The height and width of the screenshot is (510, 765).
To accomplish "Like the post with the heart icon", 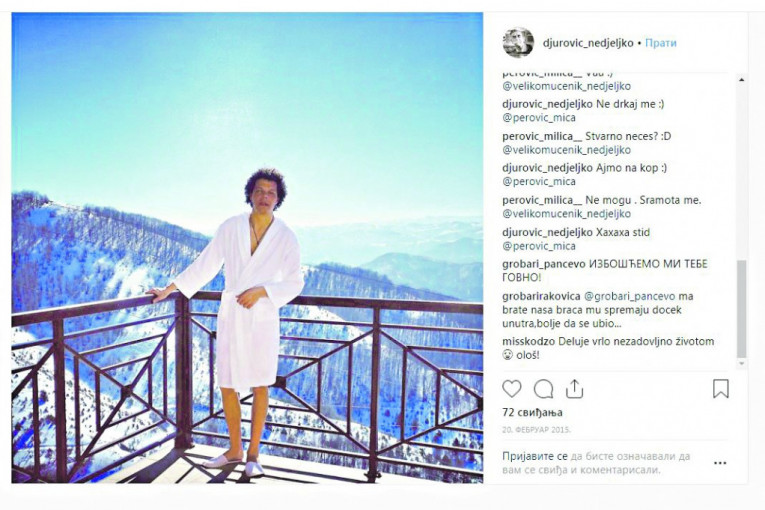I will pyautogui.click(x=512, y=389).
